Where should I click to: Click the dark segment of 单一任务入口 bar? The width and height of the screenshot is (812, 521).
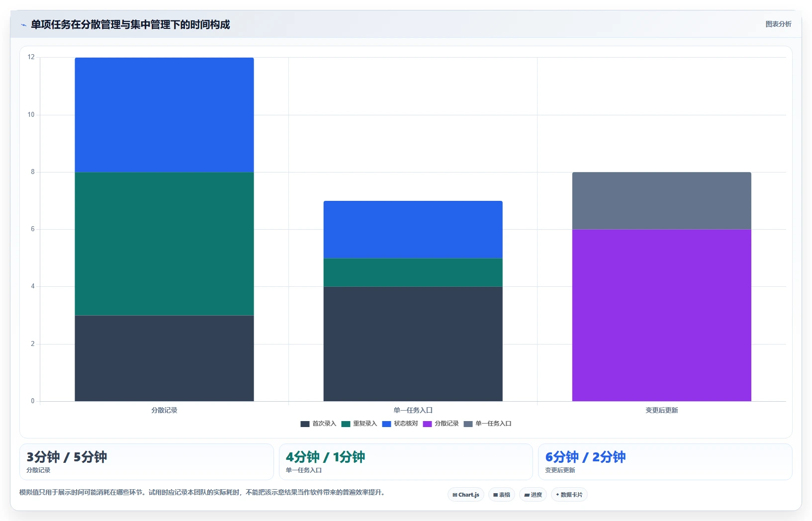(x=413, y=344)
